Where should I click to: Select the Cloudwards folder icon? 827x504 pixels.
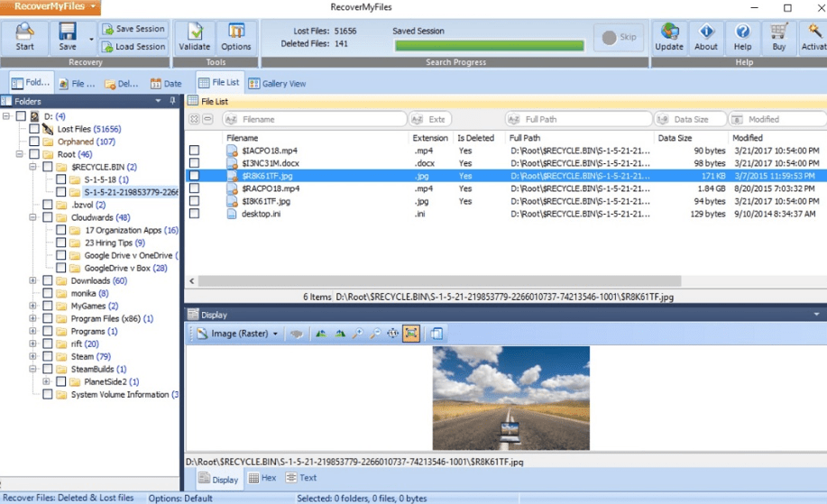(x=61, y=217)
